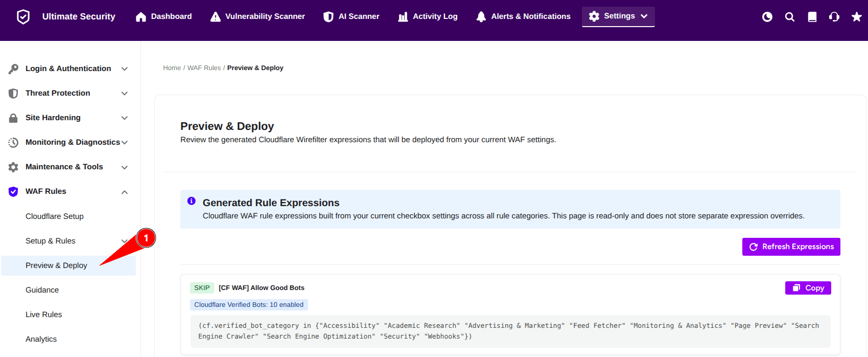Collapse the WAF Rules chevron
Screen dimensions: 868x357
pyautogui.click(x=124, y=192)
